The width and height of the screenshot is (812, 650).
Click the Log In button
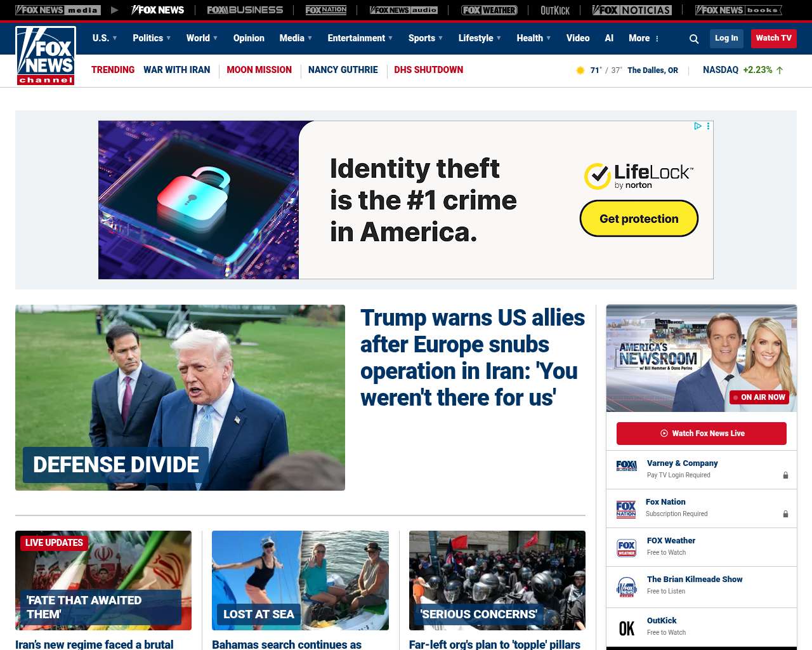[x=726, y=38]
